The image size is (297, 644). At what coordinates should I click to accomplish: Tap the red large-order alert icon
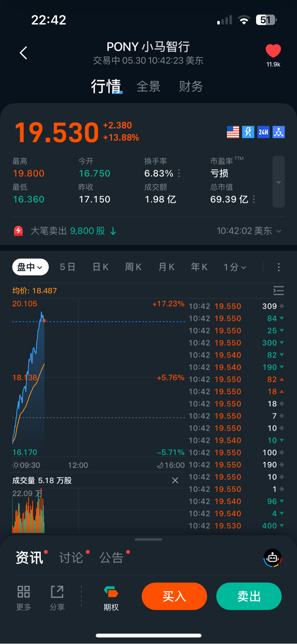point(18,231)
